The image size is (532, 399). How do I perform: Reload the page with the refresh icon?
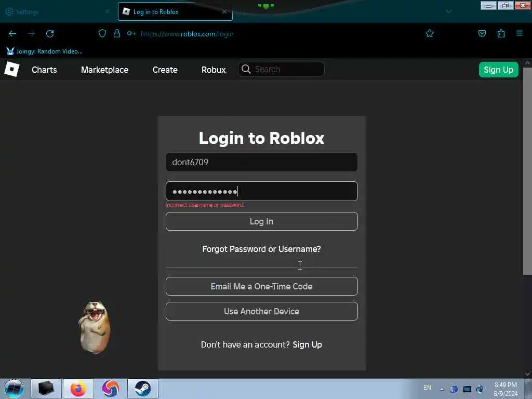(x=50, y=34)
